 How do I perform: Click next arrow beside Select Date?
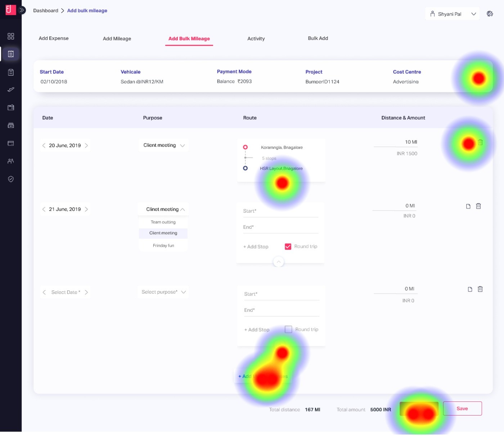coord(86,292)
